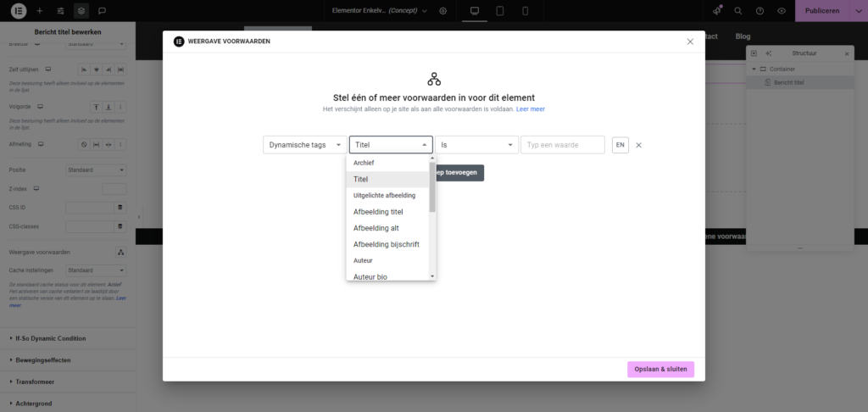Collapse Container in Structuur tree

[754, 70]
